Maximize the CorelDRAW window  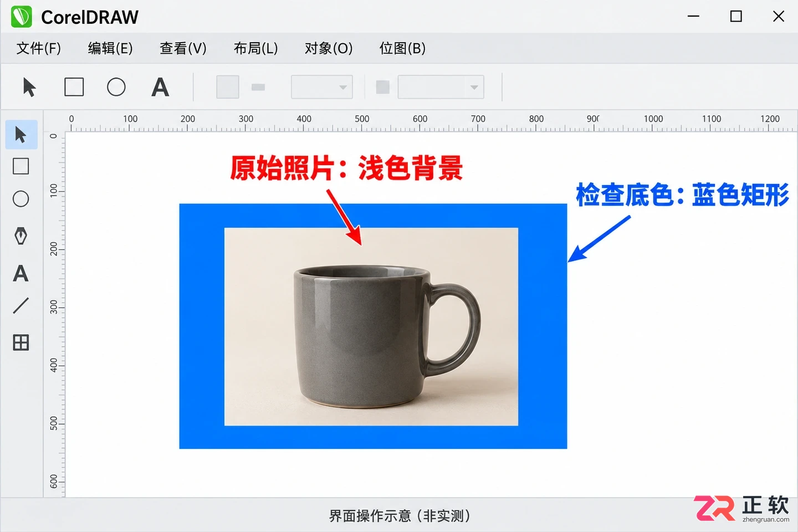[x=736, y=17]
